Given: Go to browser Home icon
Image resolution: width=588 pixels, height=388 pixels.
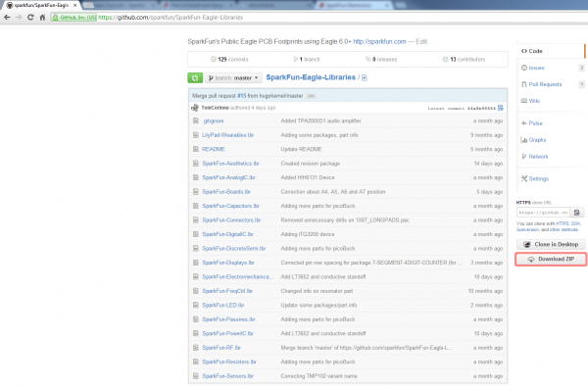Looking at the screenshot, I should [42, 18].
